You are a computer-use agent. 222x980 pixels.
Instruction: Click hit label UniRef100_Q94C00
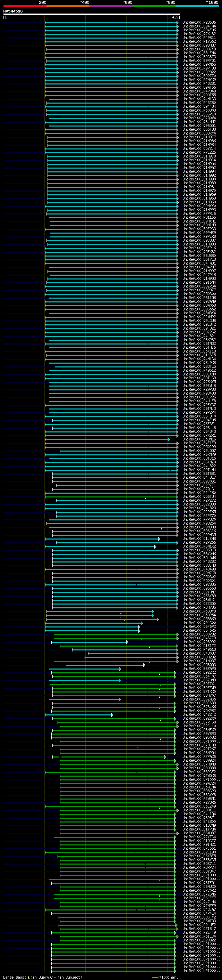(199, 623)
